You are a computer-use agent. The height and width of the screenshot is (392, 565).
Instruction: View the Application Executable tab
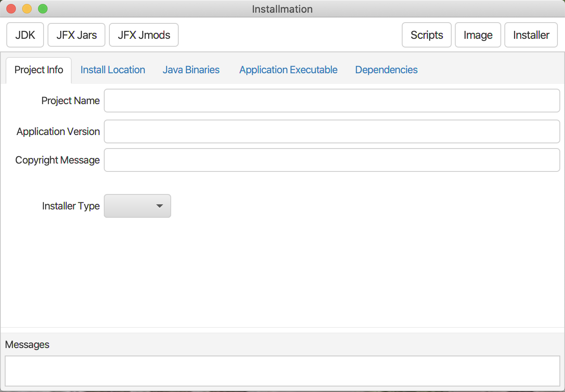[x=288, y=70]
